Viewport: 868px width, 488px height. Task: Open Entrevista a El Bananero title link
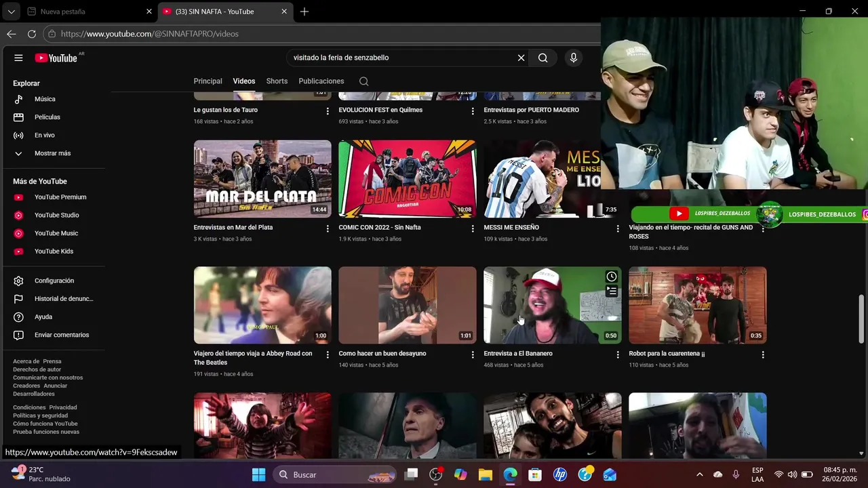(x=518, y=354)
